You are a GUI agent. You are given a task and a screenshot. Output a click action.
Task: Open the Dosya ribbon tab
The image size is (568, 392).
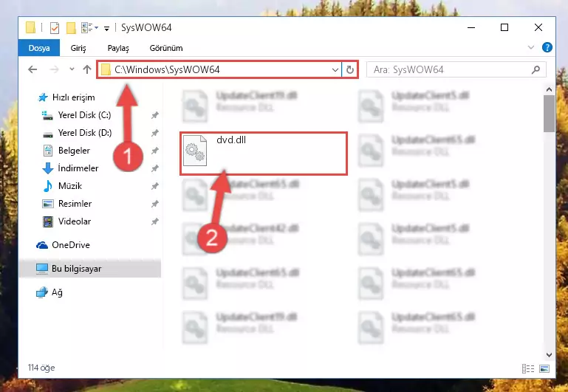(x=39, y=48)
